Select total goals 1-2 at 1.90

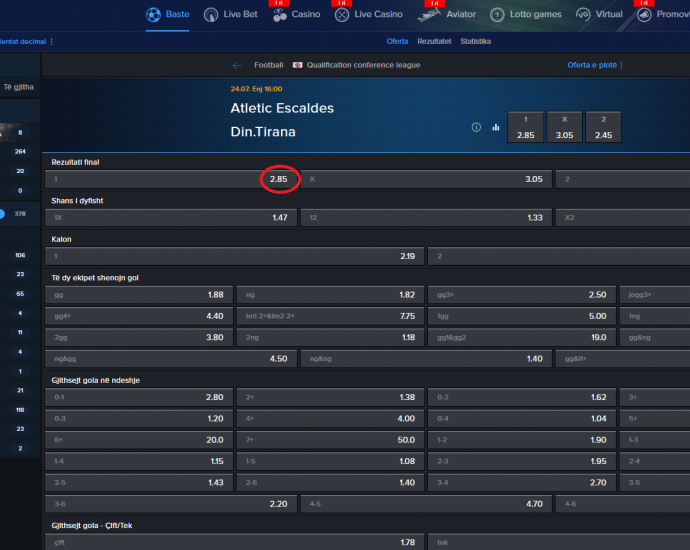point(521,440)
